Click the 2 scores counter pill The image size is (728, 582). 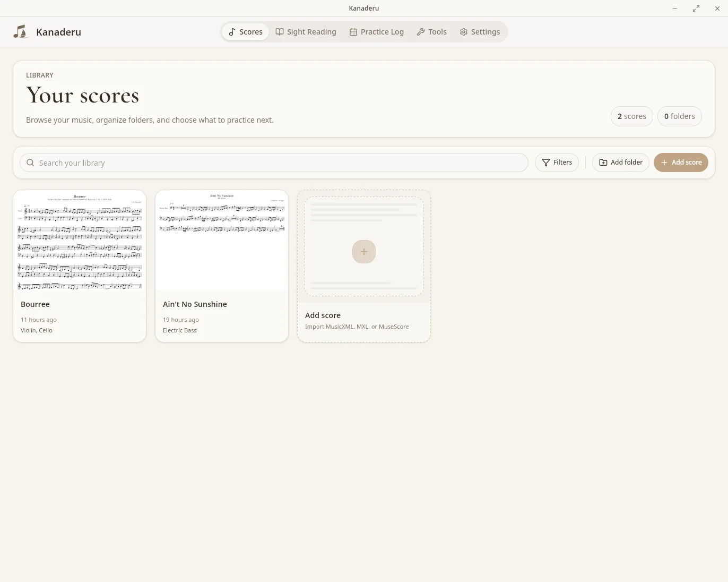[x=632, y=116]
